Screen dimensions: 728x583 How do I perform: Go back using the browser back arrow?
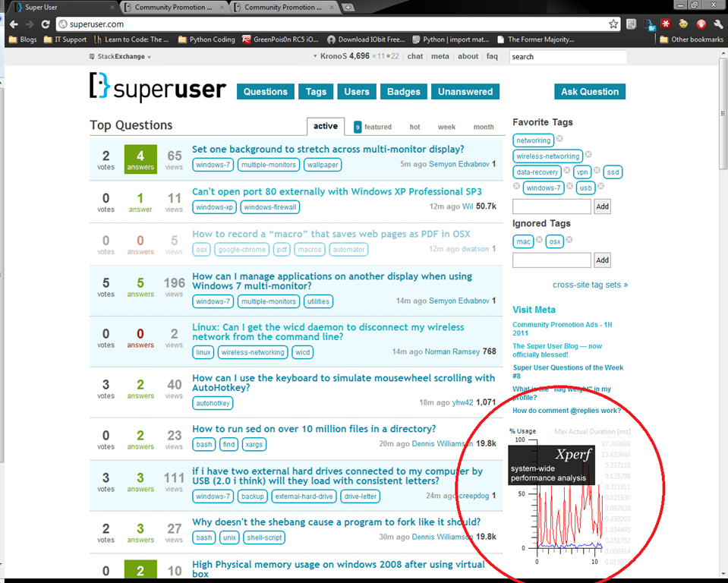click(x=14, y=24)
